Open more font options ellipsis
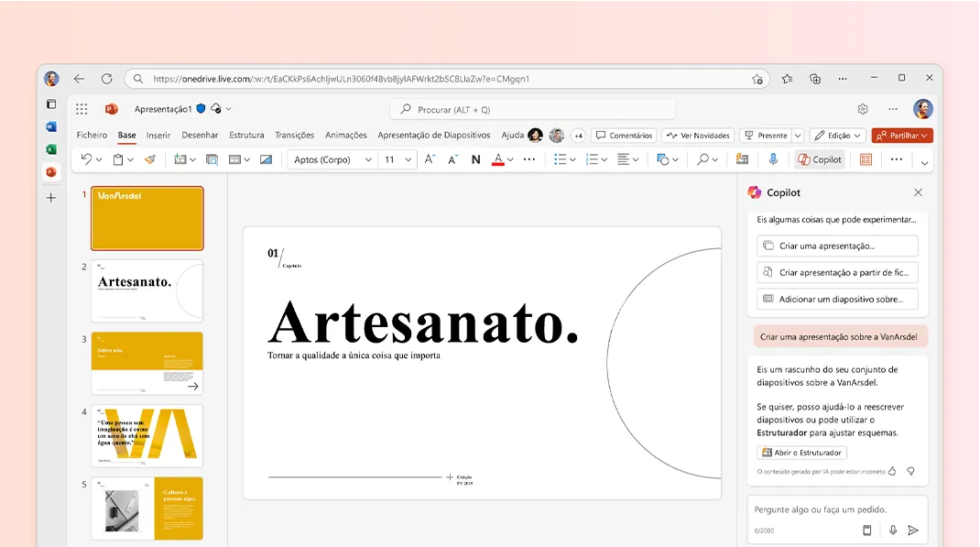Viewport: 980px width, 547px height. point(529,159)
